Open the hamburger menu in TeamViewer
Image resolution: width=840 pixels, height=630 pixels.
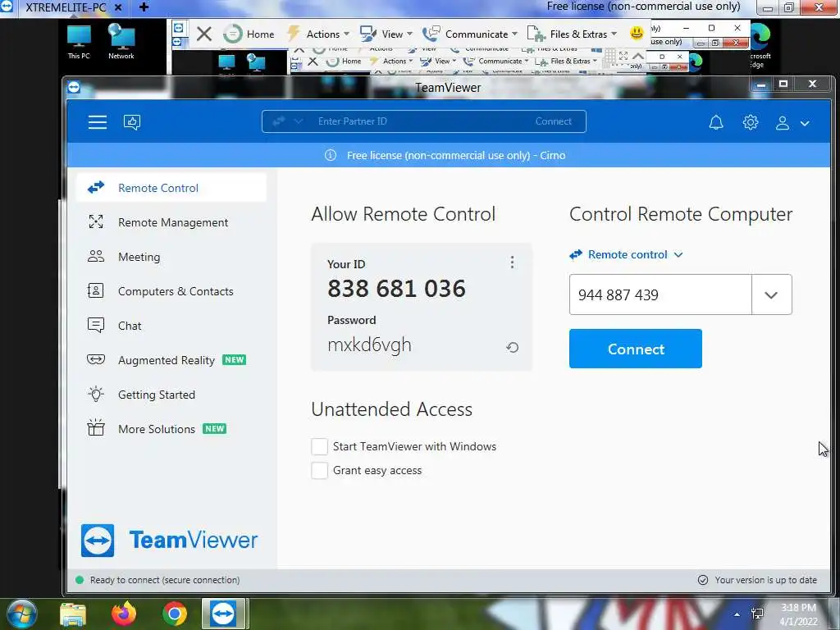pyautogui.click(x=98, y=122)
